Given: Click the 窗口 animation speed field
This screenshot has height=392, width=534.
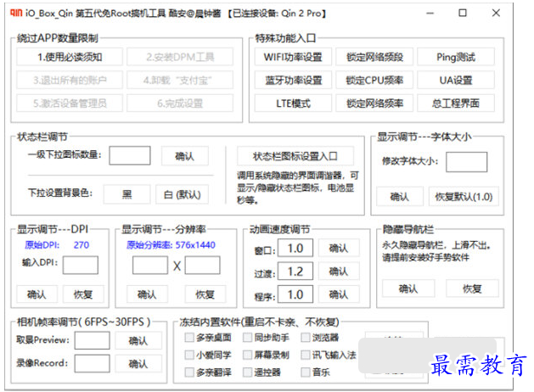Looking at the screenshot, I should 295,248.
